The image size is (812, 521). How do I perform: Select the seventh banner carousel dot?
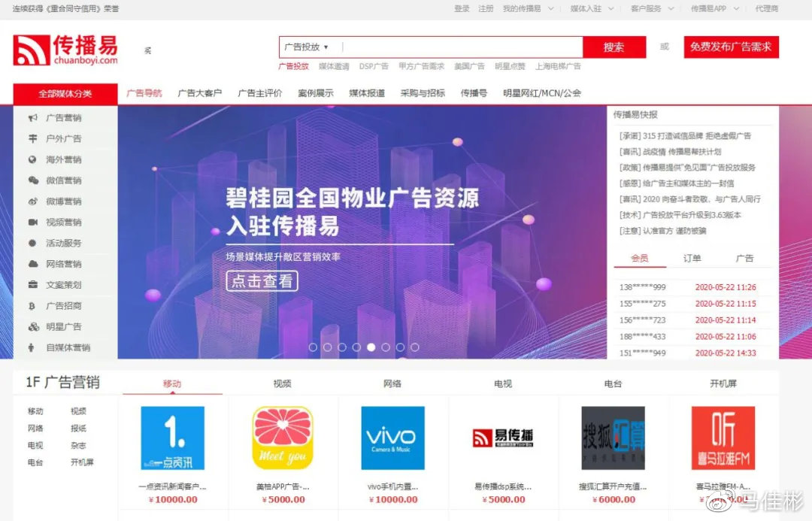pos(400,347)
